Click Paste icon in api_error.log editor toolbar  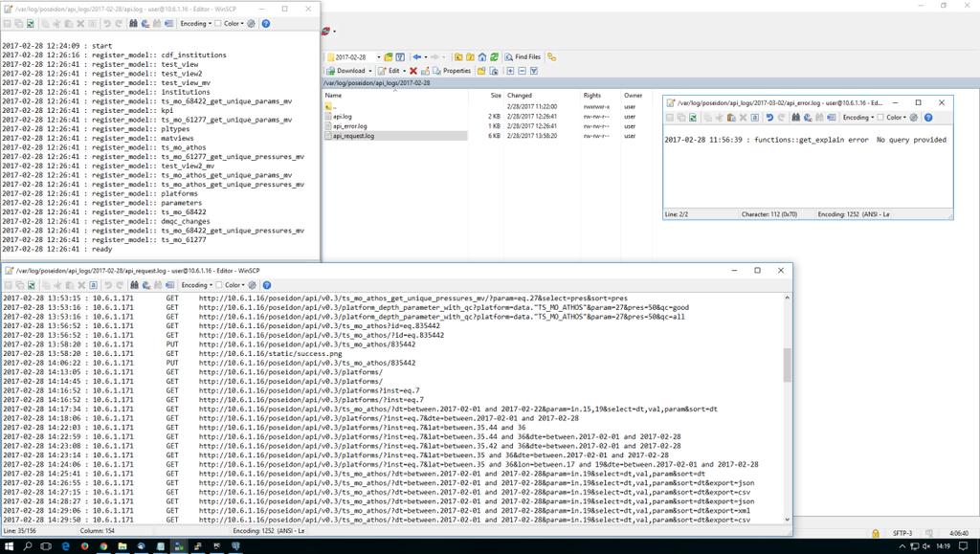pyautogui.click(x=731, y=118)
